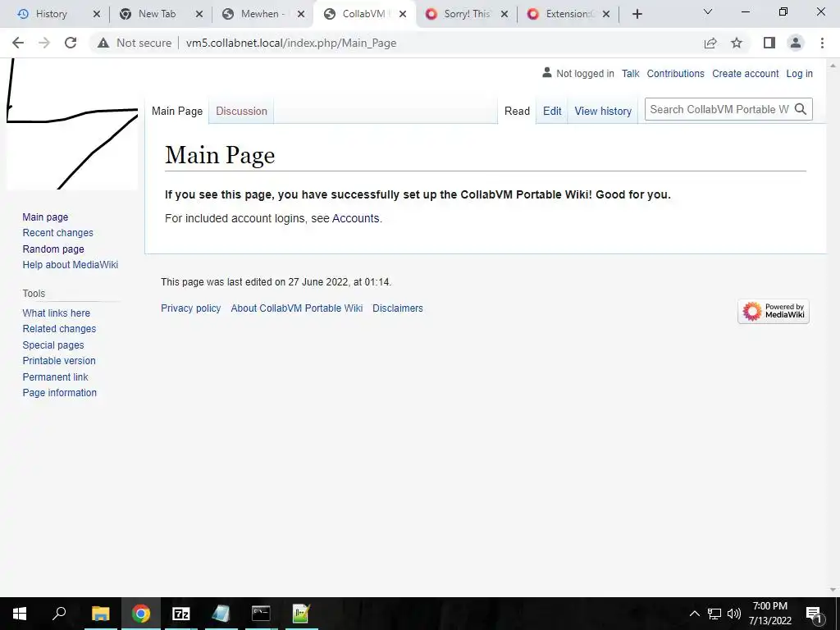Open the Disclaimers footer link

coord(398,308)
